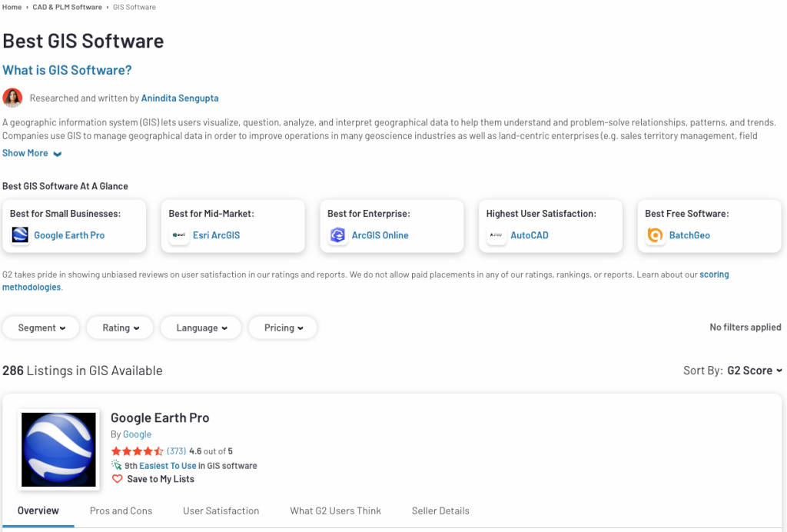Open the ArcGIS Online link under Enterprise

[x=380, y=235]
